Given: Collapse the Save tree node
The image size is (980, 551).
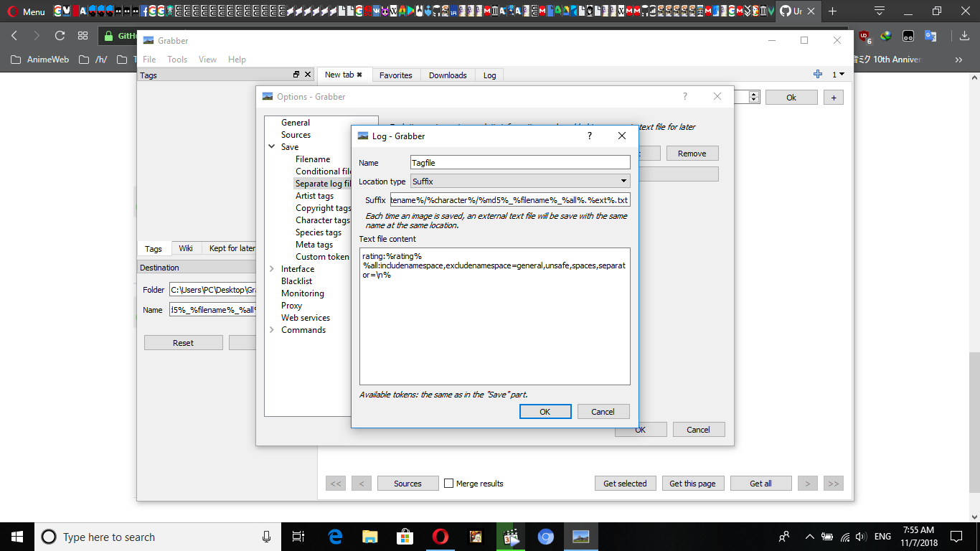Looking at the screenshot, I should click(272, 147).
